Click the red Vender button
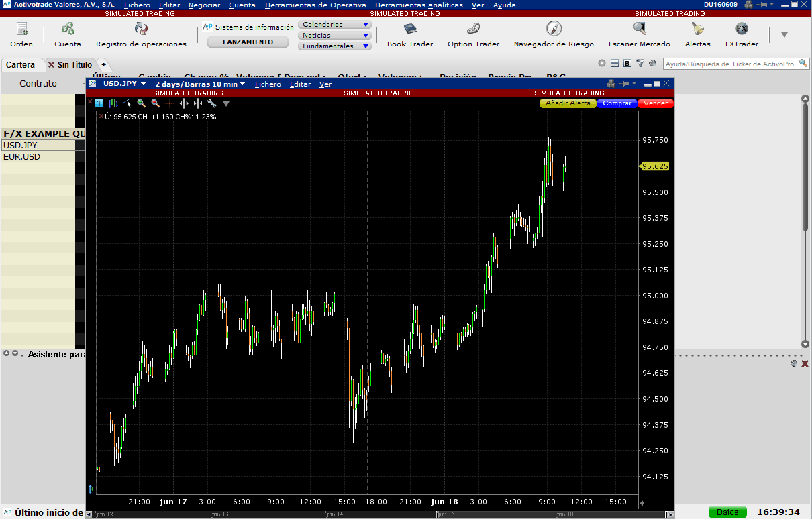The width and height of the screenshot is (812, 519). 656,103
